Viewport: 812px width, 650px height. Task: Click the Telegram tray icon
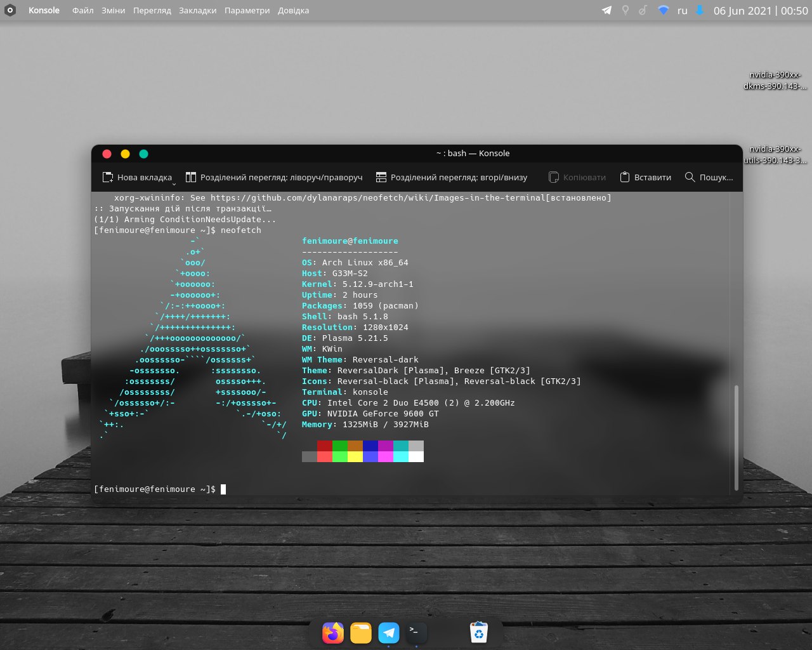(607, 10)
